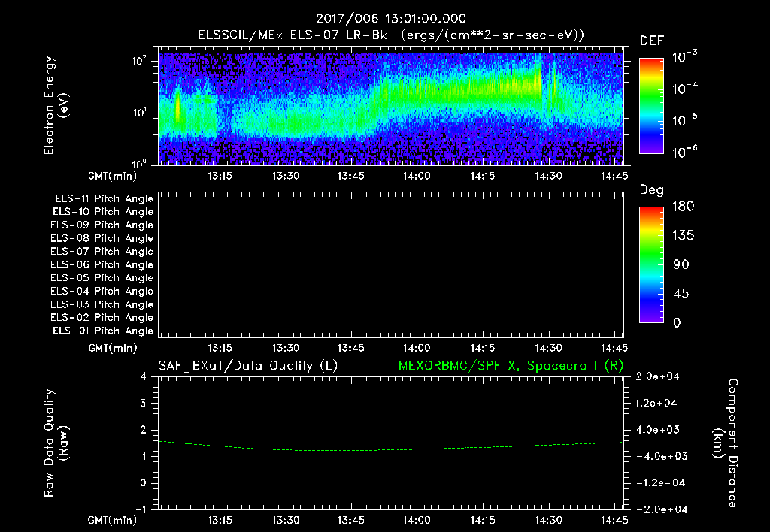Screen dimensions: 770x532
Task: Select the ELS-05 Pitch Angle row label
Action: (x=102, y=278)
